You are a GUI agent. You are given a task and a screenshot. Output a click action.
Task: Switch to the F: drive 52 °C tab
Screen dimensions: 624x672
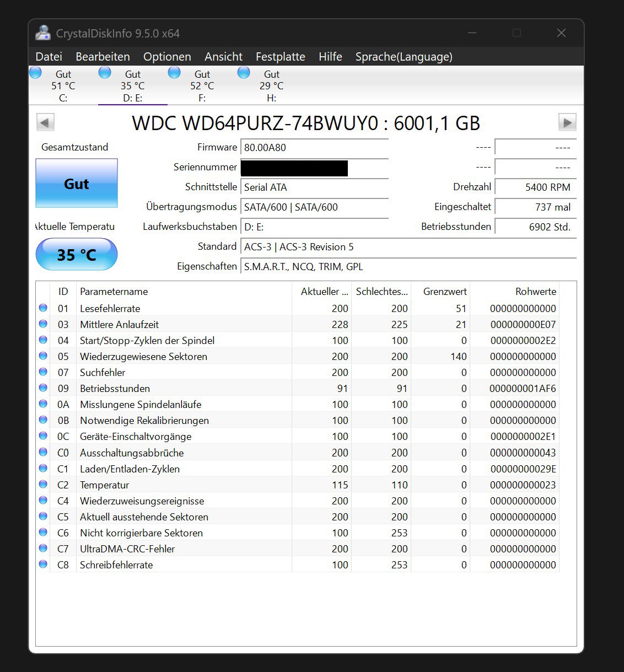(202, 85)
